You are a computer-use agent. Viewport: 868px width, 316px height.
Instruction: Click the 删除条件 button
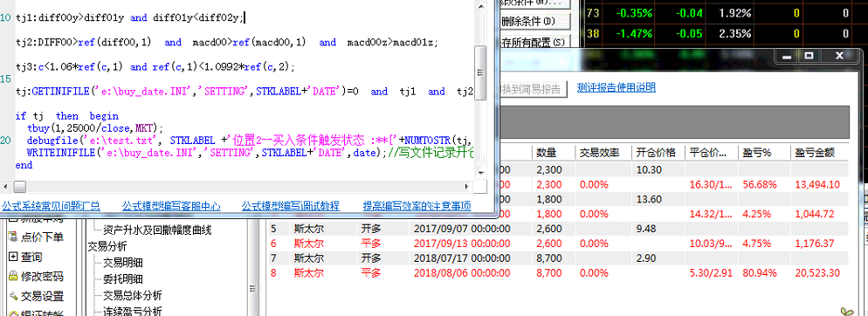(534, 22)
